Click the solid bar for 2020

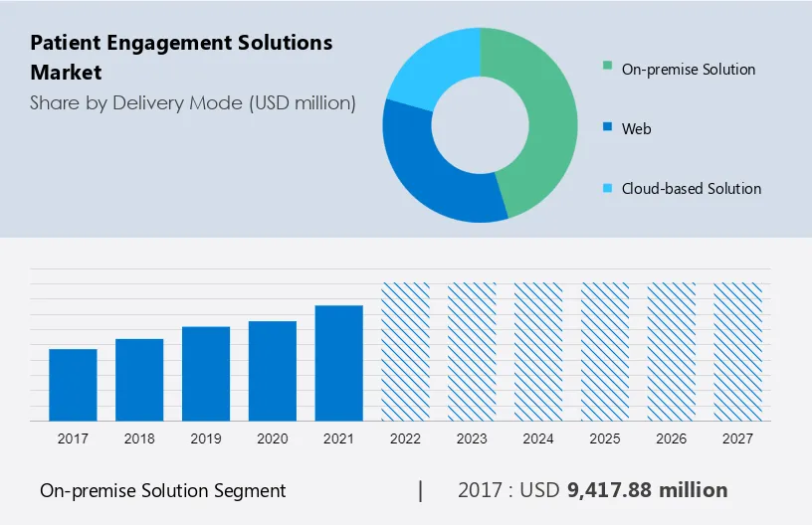273,371
